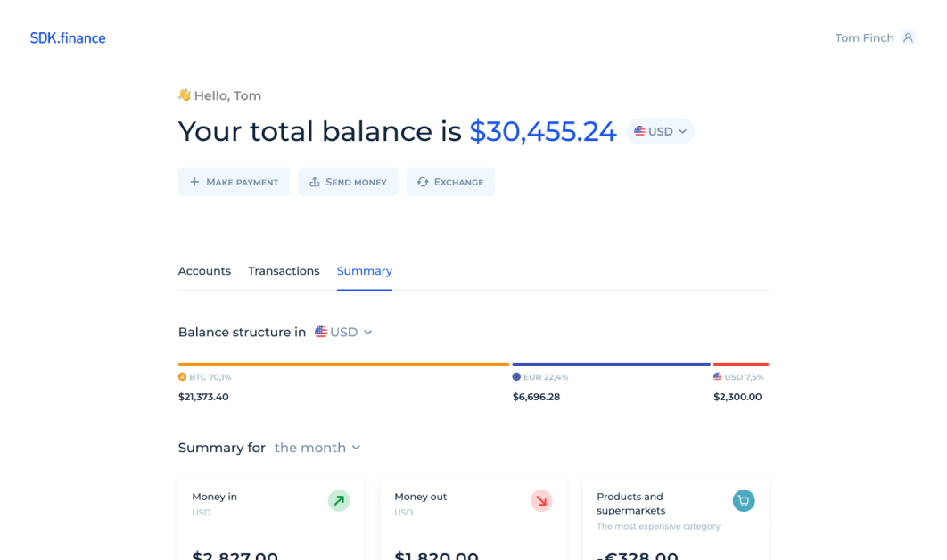Click the Money In green arrow icon
The height and width of the screenshot is (560, 947).
338,500
